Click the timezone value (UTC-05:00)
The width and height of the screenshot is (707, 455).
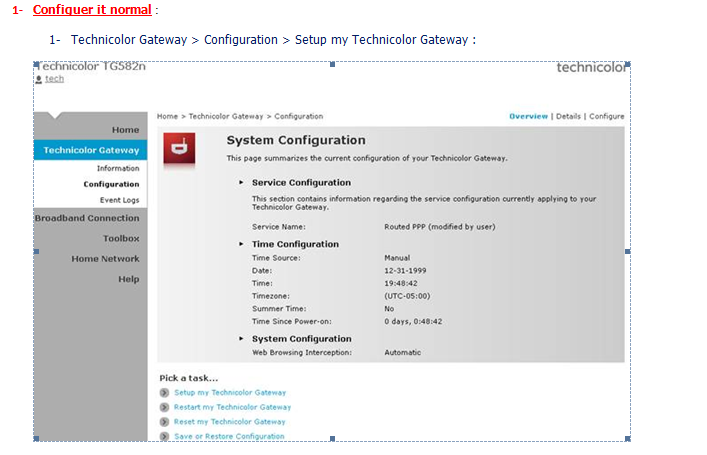(x=407, y=296)
